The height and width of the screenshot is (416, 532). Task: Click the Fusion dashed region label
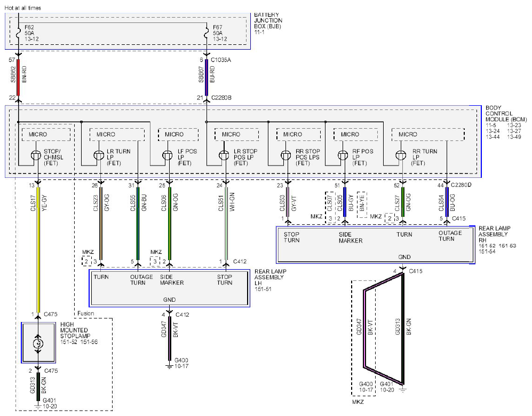[x=85, y=313]
